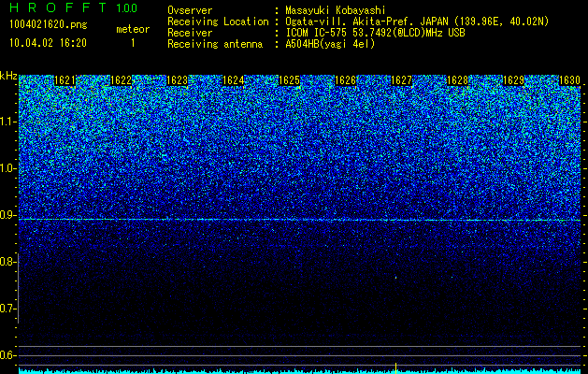Click the 1630 time marker
588x374 pixels.
(x=569, y=80)
